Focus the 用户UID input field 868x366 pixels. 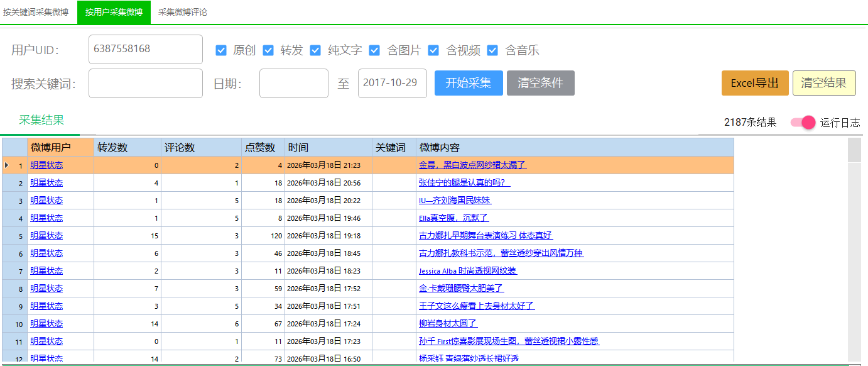coord(146,49)
